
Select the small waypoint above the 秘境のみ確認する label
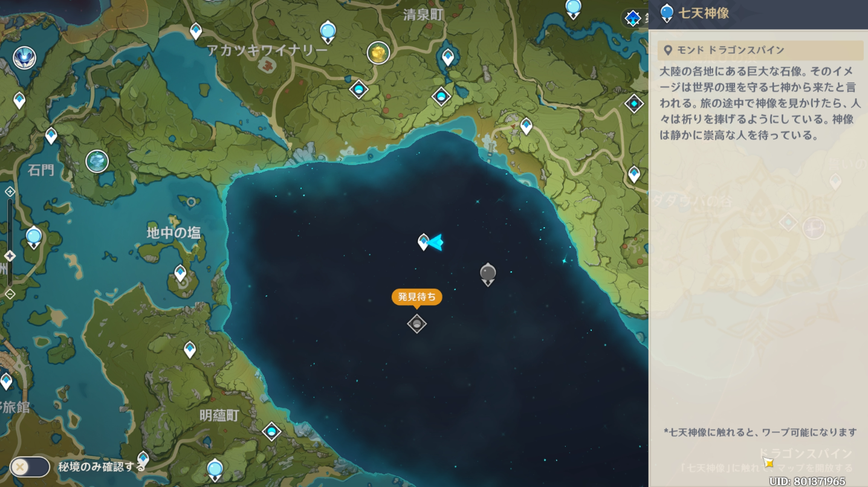tap(143, 457)
